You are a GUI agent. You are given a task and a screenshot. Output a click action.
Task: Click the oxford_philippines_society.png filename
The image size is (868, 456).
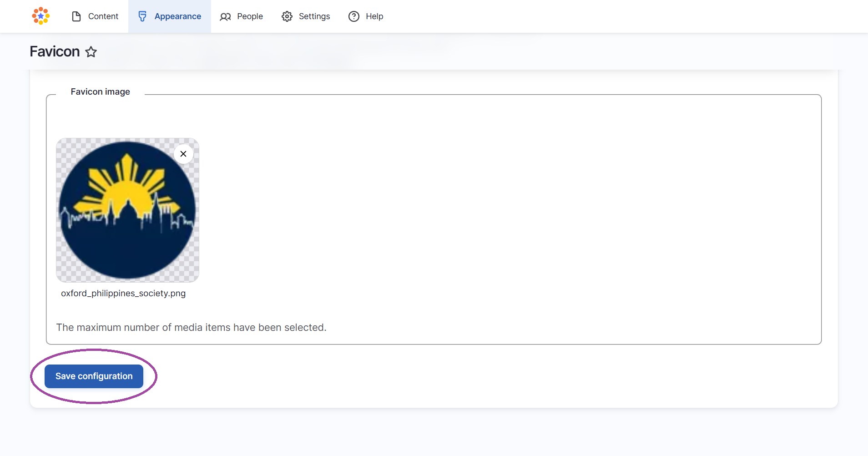(123, 293)
